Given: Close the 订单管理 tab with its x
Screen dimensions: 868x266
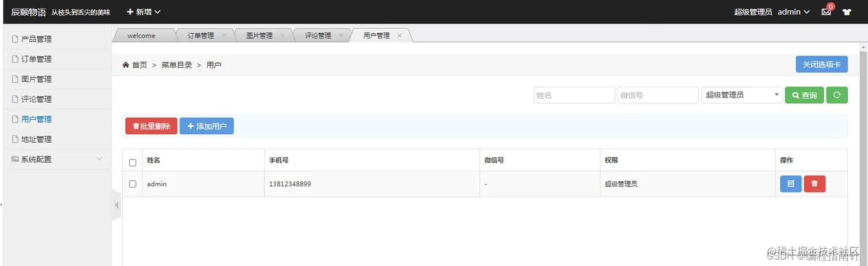Looking at the screenshot, I should (x=224, y=36).
